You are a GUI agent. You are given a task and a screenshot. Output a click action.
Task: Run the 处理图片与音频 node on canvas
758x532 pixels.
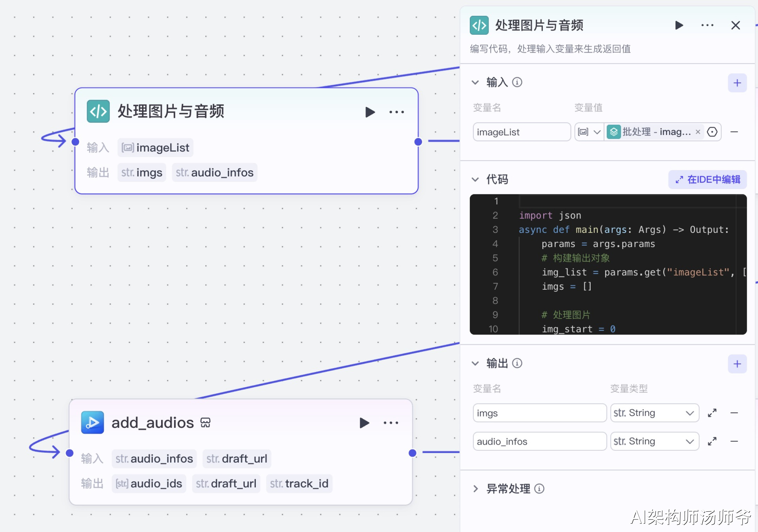coord(370,112)
